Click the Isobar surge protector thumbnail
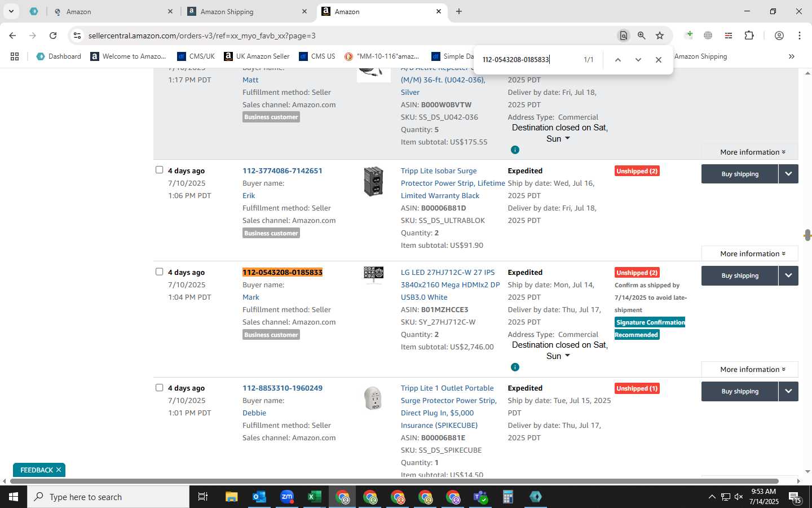Screen dimensions: 812x508 (x=373, y=181)
